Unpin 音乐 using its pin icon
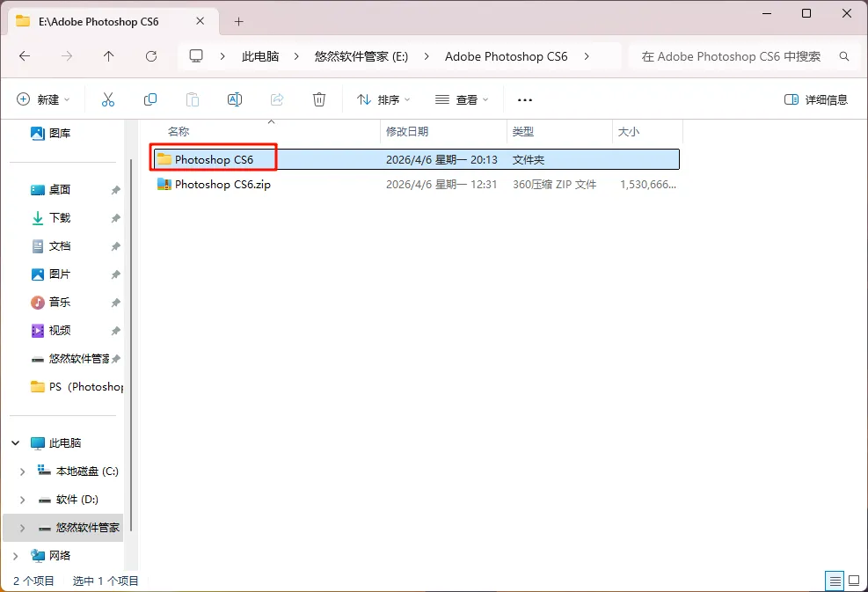 click(x=116, y=303)
